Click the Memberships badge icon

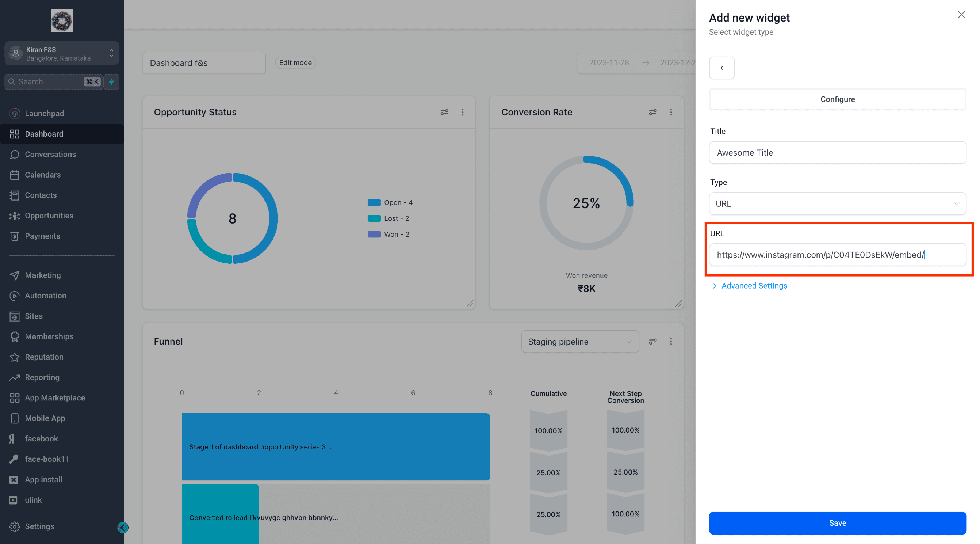click(15, 336)
